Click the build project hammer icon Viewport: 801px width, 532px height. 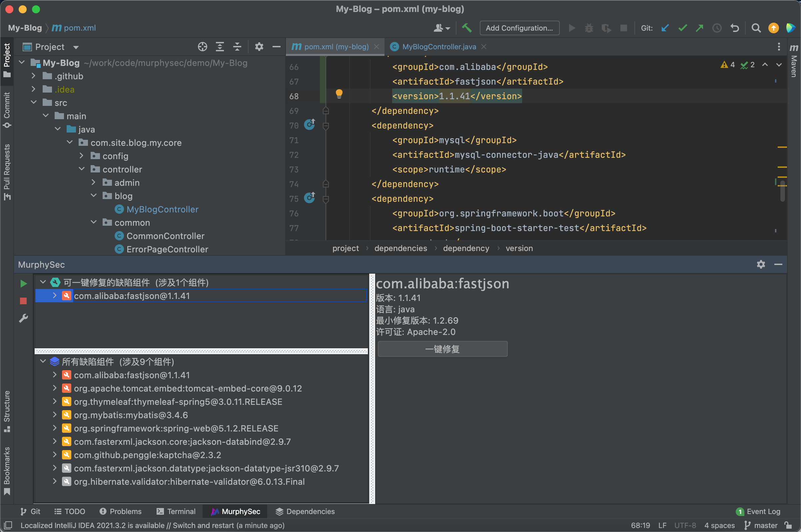point(466,28)
